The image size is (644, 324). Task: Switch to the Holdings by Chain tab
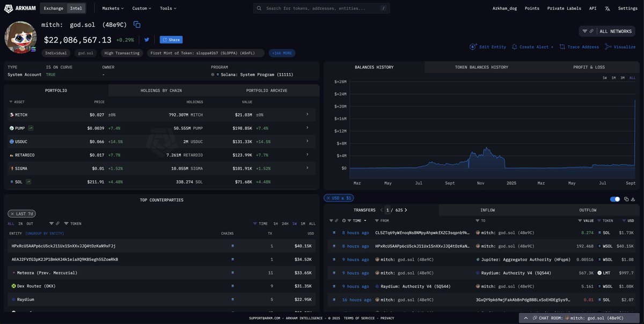coord(161,91)
